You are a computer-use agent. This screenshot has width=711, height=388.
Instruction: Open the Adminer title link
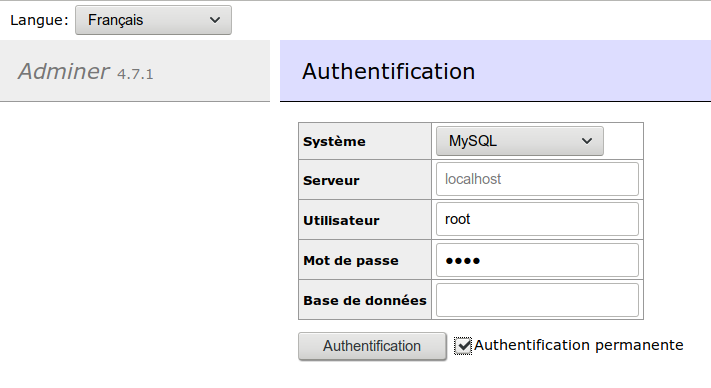pyautogui.click(x=63, y=71)
